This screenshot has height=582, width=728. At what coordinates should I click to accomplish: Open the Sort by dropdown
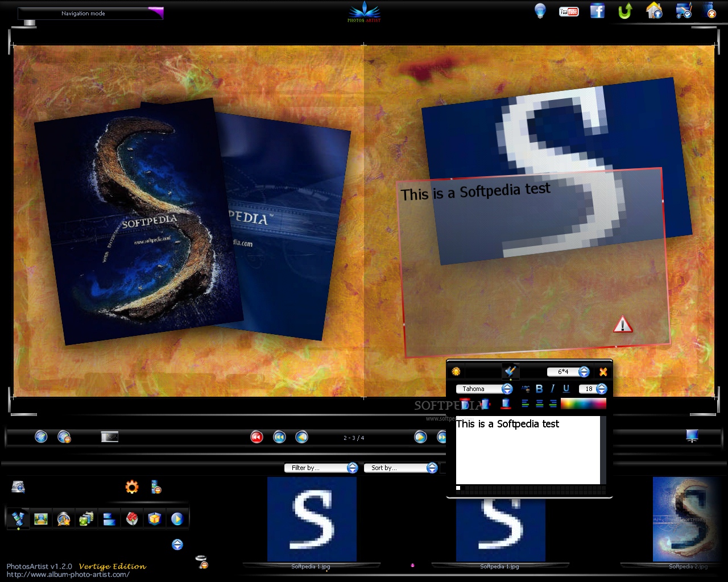coord(400,468)
